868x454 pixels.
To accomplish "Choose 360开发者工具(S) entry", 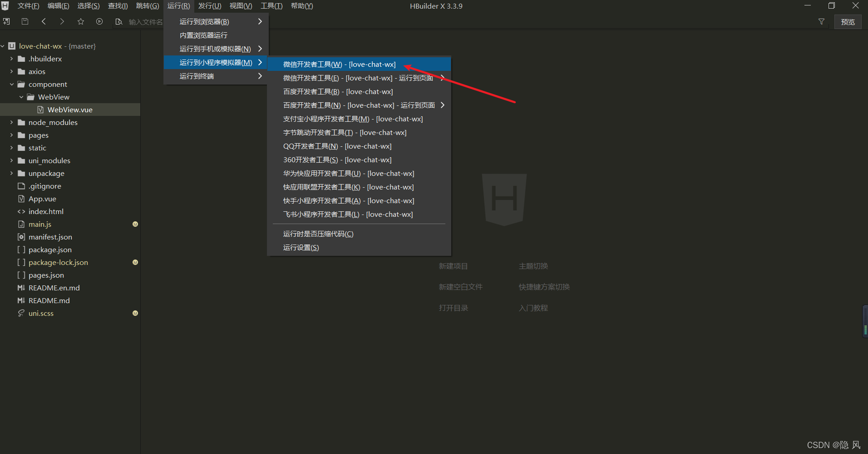I will [359, 160].
